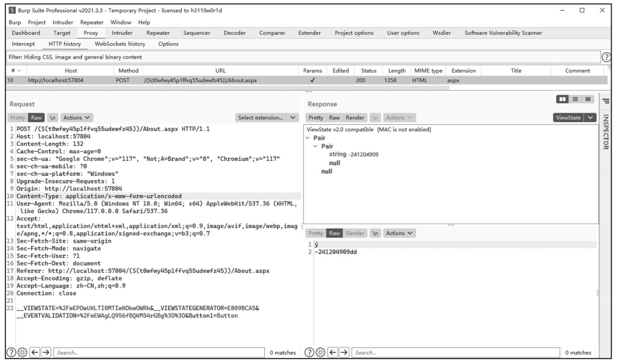Open Inspector panel hamburger icon
The image size is (617, 364).
pos(606,101)
